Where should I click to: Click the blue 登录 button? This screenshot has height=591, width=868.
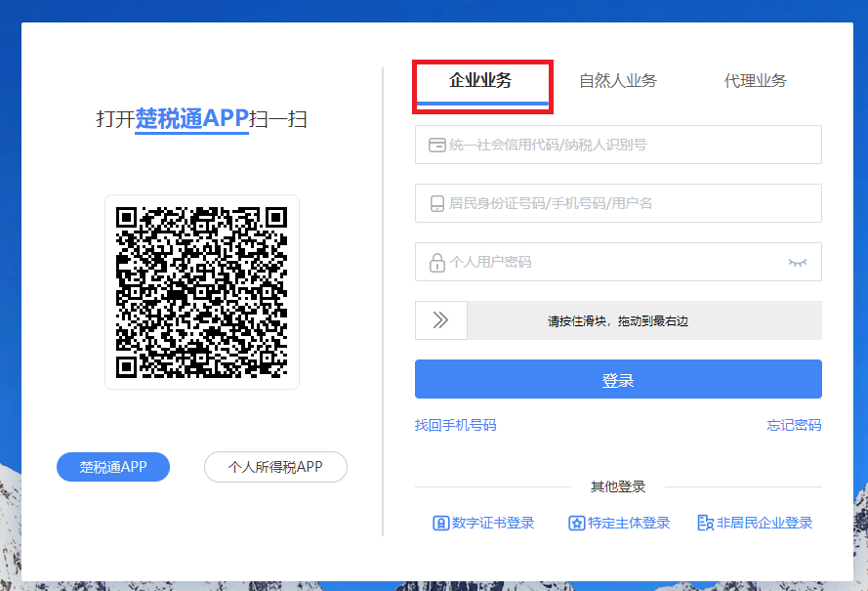[618, 379]
